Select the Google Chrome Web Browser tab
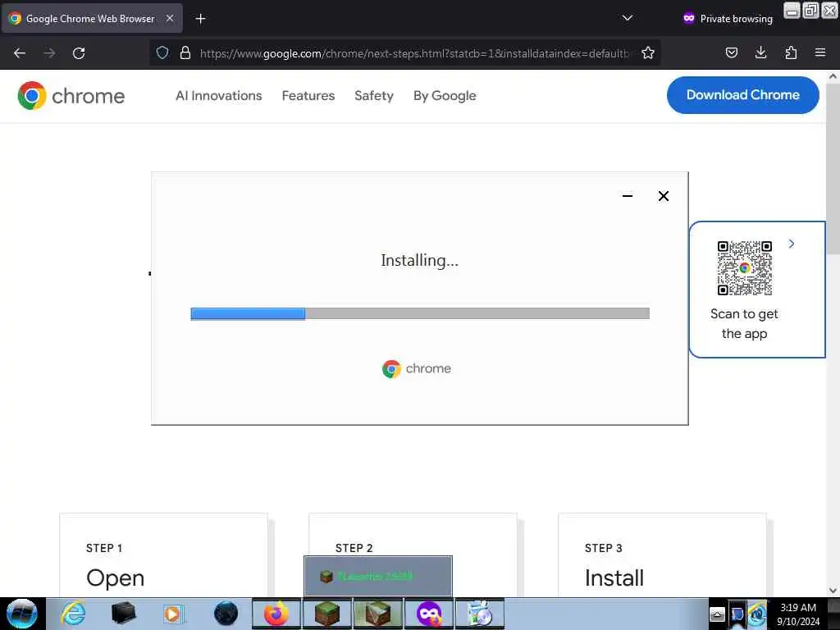Image resolution: width=840 pixels, height=630 pixels. point(92,18)
